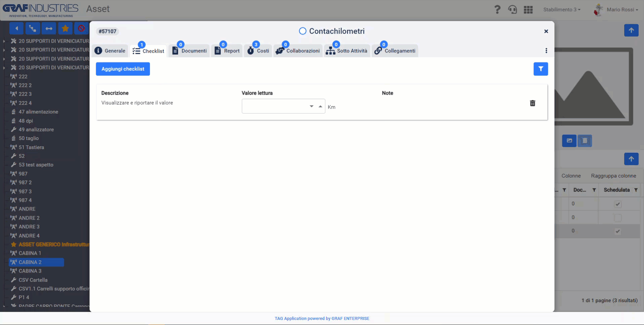Click the favorites star toolbar button
This screenshot has width=644, height=325.
[65, 29]
